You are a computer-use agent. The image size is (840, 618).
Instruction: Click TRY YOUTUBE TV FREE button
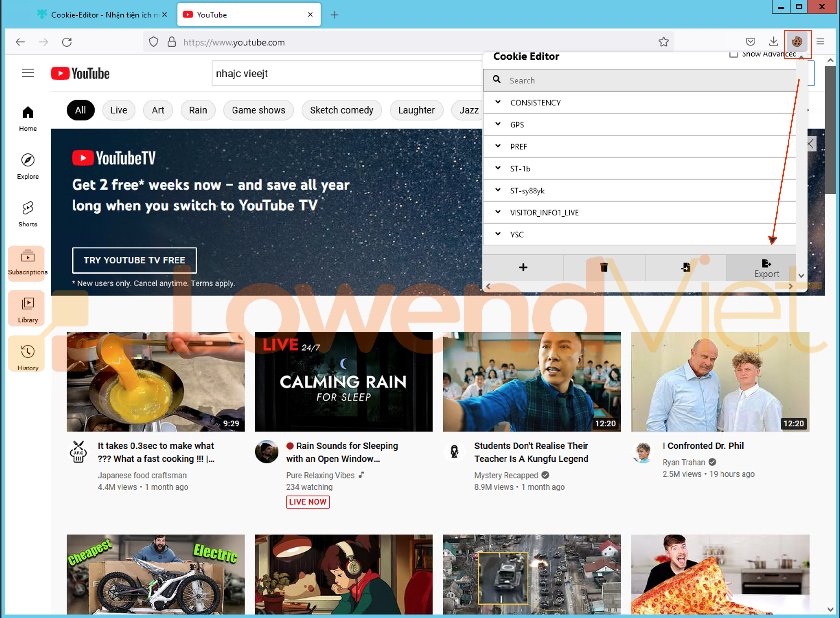134,260
